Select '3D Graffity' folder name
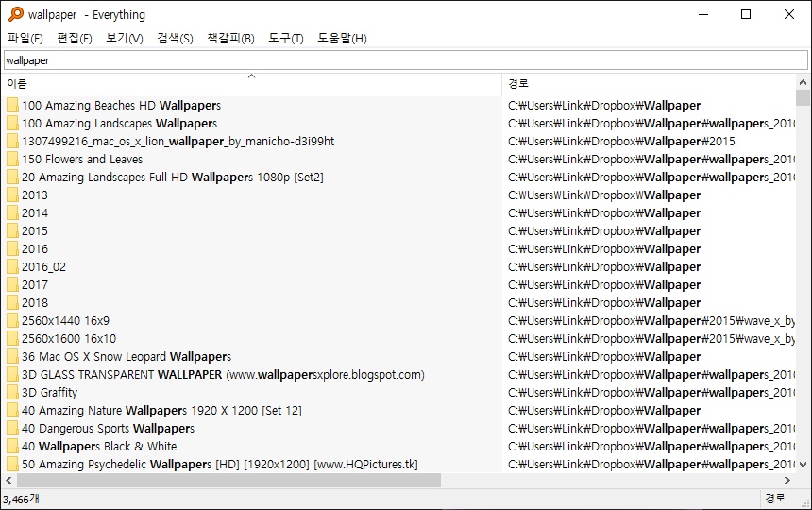The width and height of the screenshot is (812, 510). [x=50, y=393]
